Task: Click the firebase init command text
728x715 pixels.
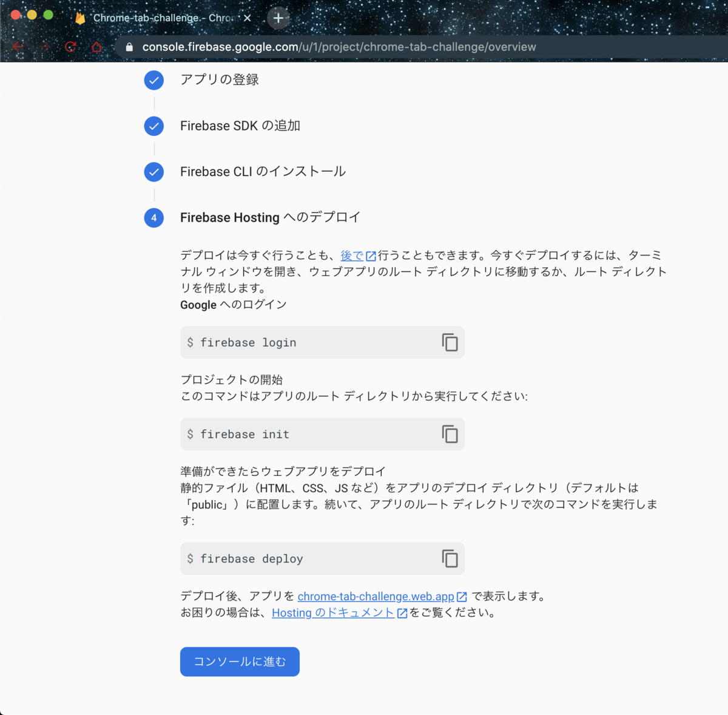Action: [245, 434]
